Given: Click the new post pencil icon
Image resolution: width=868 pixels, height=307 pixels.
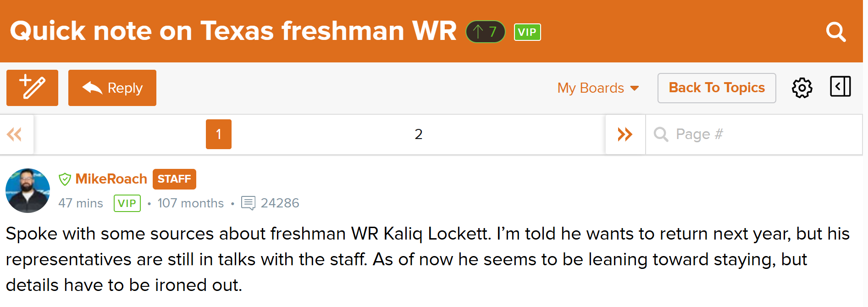Looking at the screenshot, I should pos(32,88).
